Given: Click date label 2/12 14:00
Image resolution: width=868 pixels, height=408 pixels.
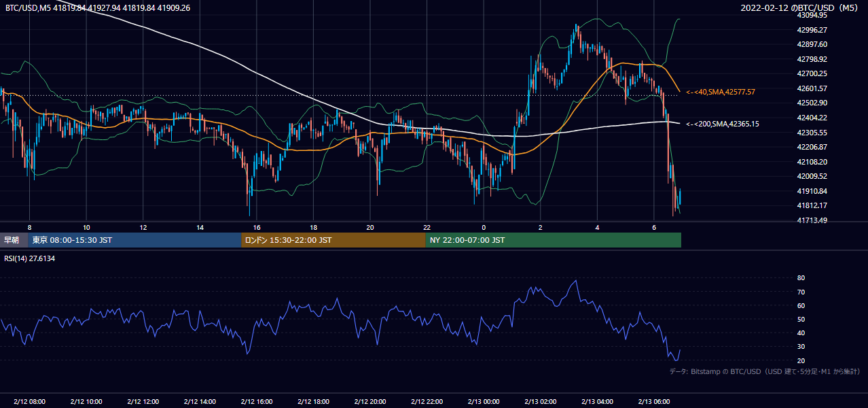Looking at the screenshot, I should [x=200, y=402].
